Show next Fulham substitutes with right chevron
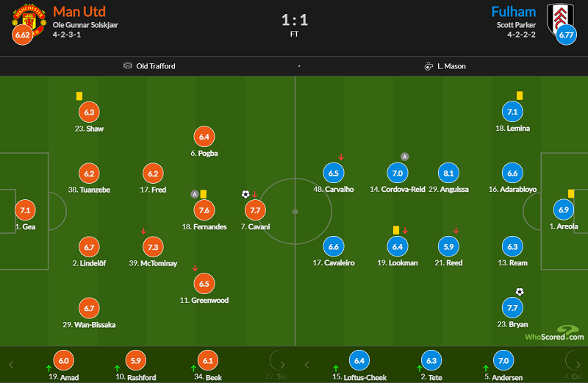 coord(578,365)
